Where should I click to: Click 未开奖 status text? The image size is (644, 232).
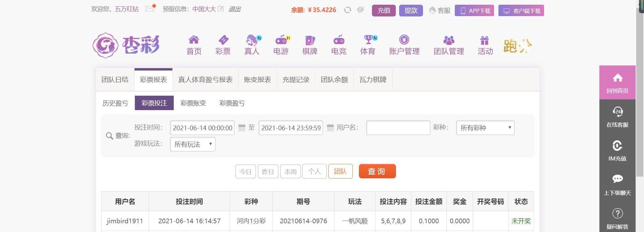pos(521,221)
